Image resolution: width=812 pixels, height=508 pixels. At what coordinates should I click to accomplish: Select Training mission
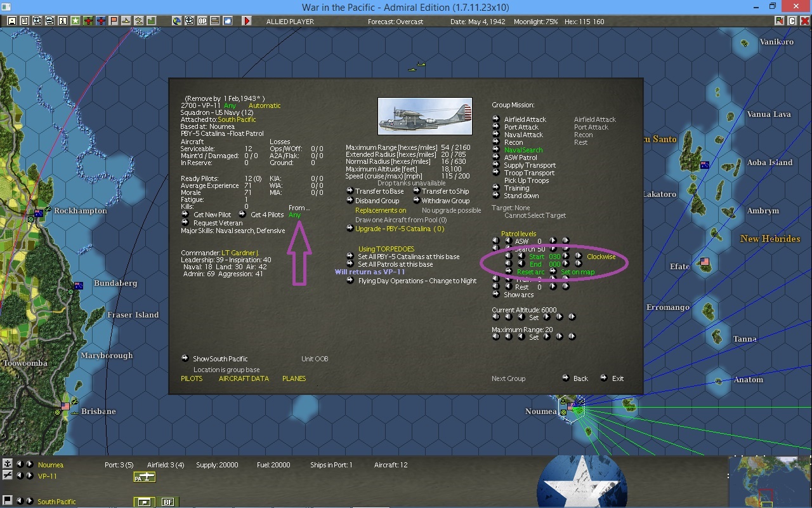tap(516, 188)
